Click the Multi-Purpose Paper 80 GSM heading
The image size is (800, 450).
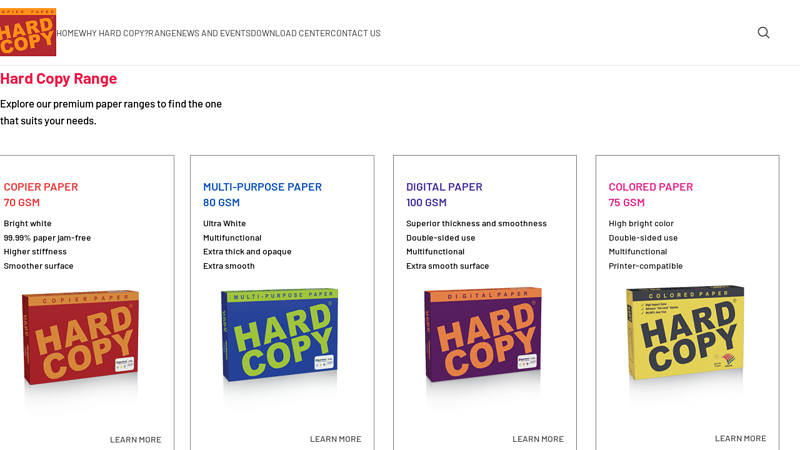(x=262, y=194)
